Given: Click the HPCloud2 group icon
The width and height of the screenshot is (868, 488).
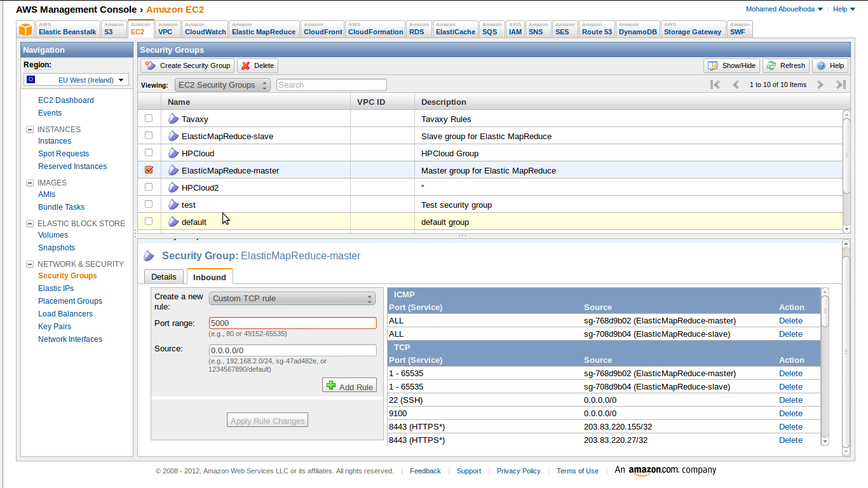Looking at the screenshot, I should pos(173,187).
